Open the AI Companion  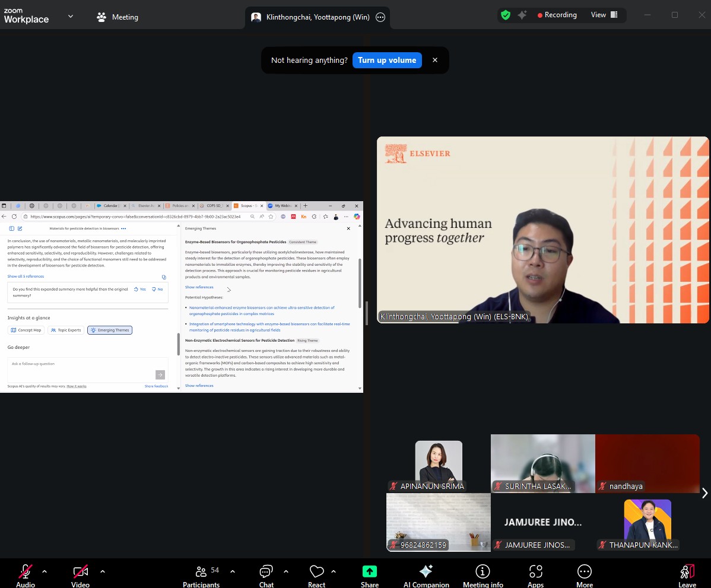426,571
